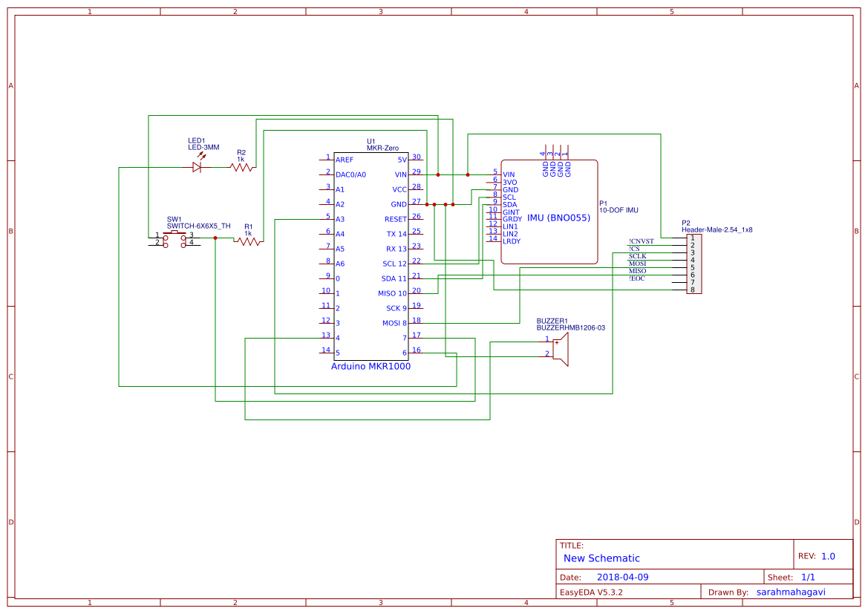
Task: Select the 'Header-Male-2.54_1x8' label
Action: (717, 229)
